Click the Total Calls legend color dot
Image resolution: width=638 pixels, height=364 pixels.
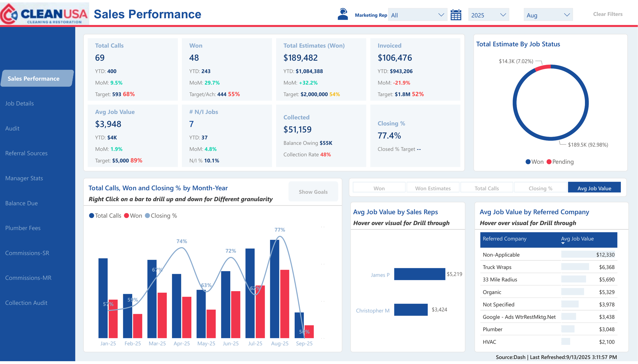pos(91,215)
